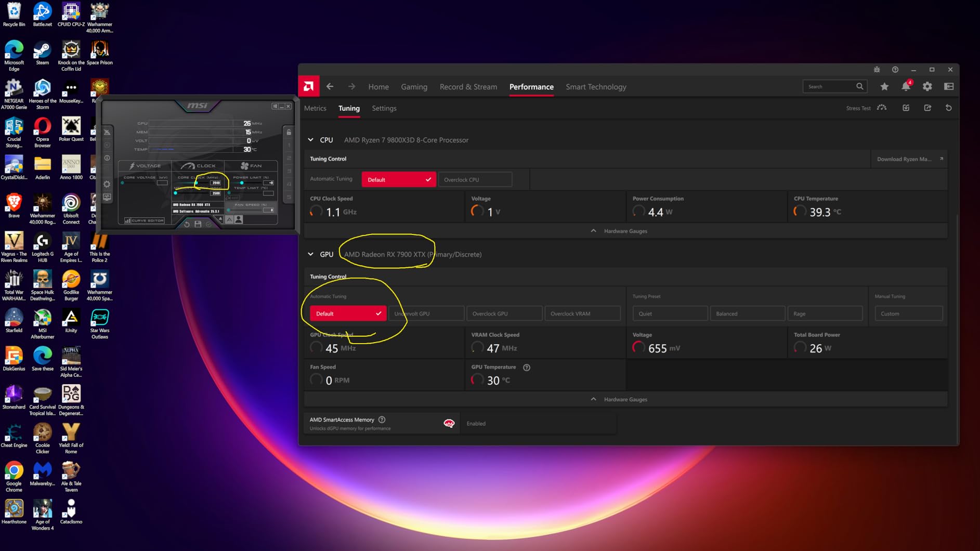Open Cheat Engine desktop shortcut

pyautogui.click(x=14, y=436)
